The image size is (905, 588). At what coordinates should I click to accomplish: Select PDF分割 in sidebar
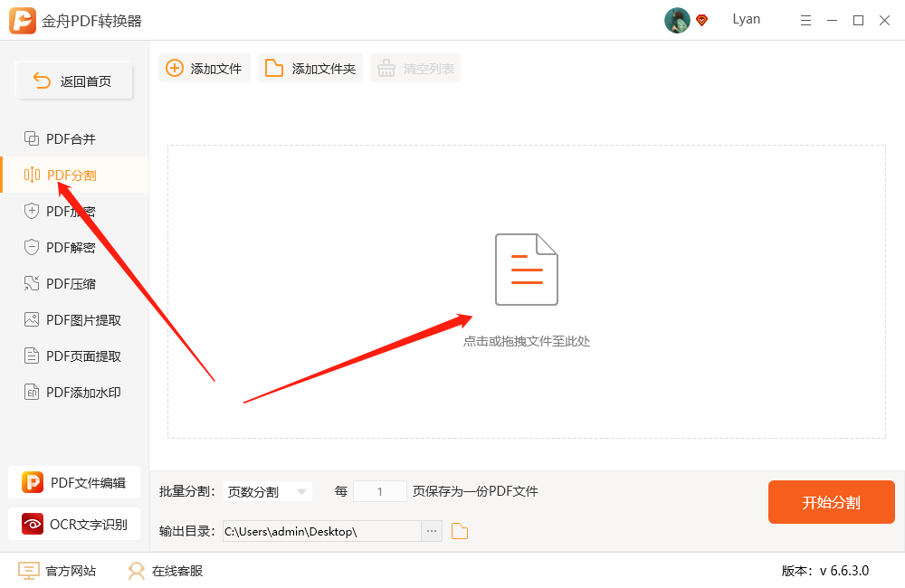[x=74, y=175]
